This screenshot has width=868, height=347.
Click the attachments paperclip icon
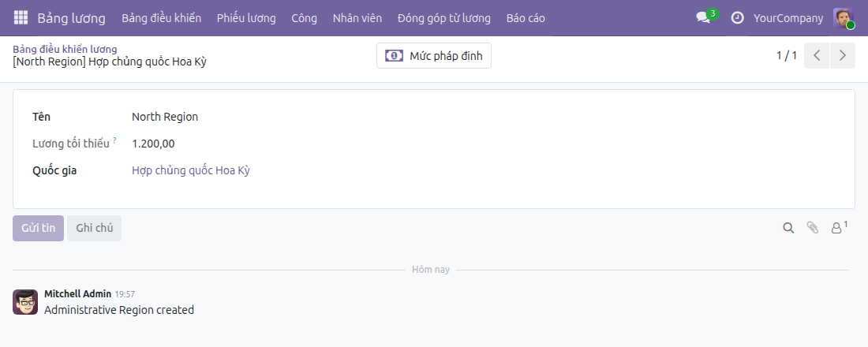(x=812, y=227)
